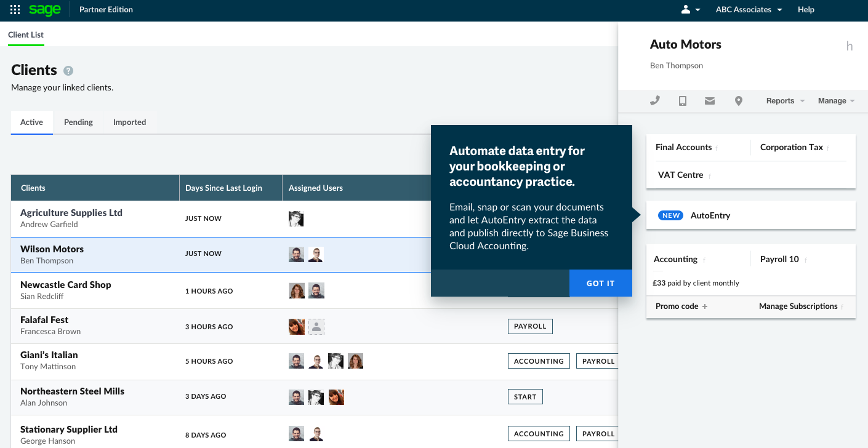Click the Clients help question mark icon

68,71
